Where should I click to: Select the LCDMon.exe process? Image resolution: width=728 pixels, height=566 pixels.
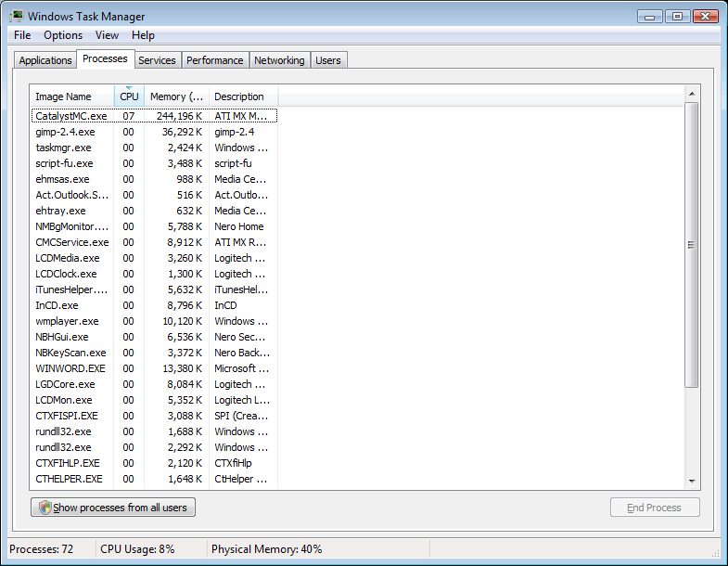pyautogui.click(x=154, y=401)
